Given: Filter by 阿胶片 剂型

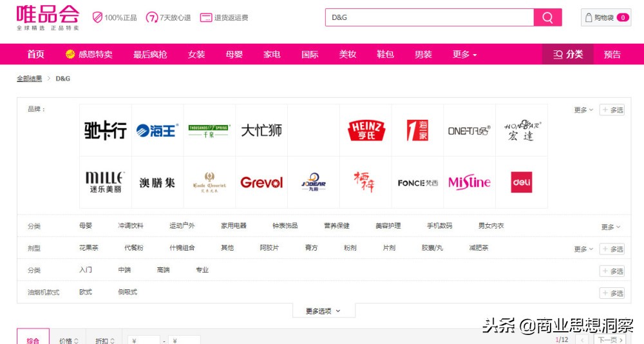Looking at the screenshot, I should (x=269, y=248).
